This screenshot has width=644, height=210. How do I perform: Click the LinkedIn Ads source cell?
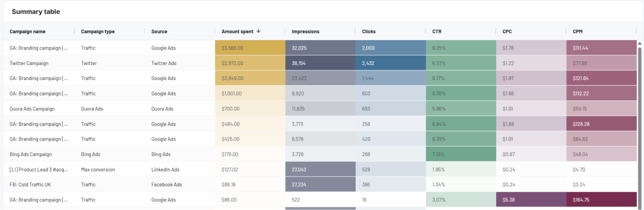tap(180, 169)
